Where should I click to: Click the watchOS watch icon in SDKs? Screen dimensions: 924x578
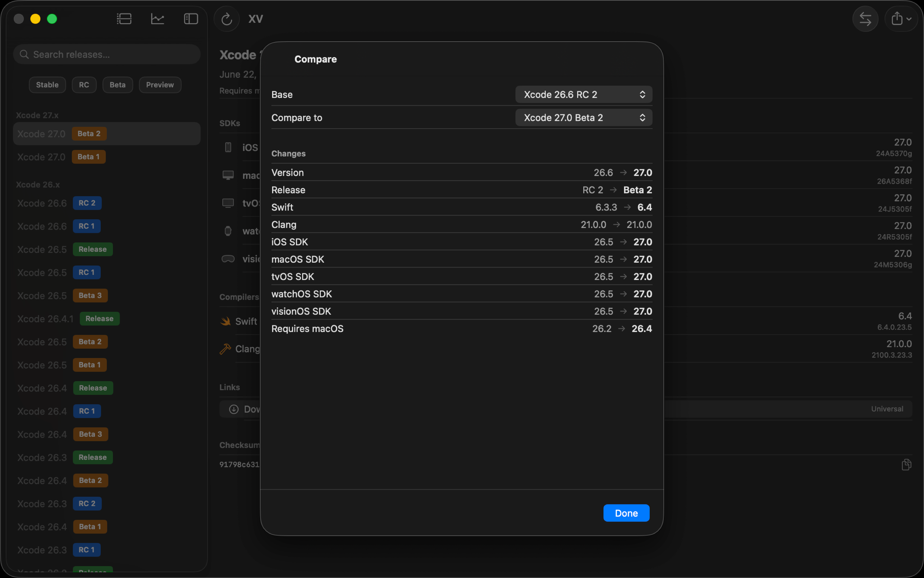click(x=228, y=231)
